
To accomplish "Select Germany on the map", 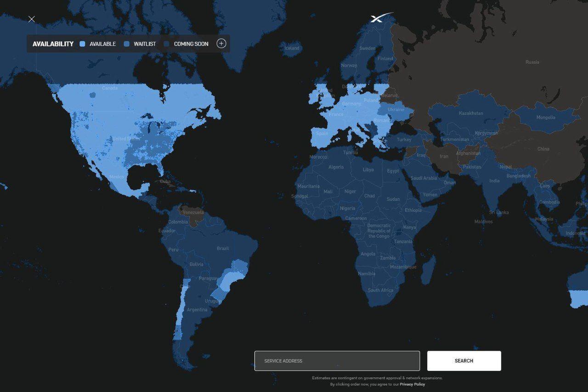I will (351, 104).
